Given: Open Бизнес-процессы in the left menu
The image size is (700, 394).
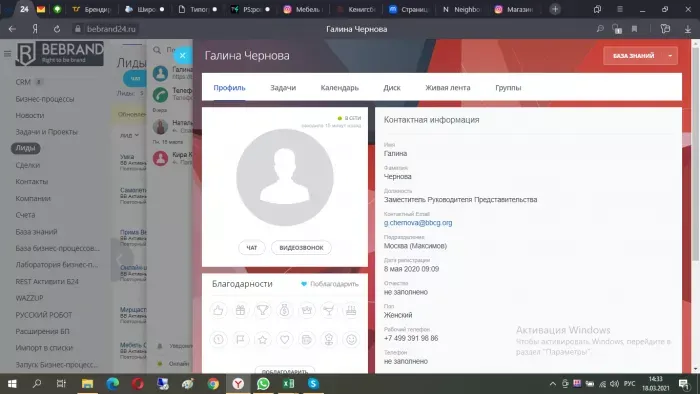Looking at the screenshot, I should (x=45, y=99).
